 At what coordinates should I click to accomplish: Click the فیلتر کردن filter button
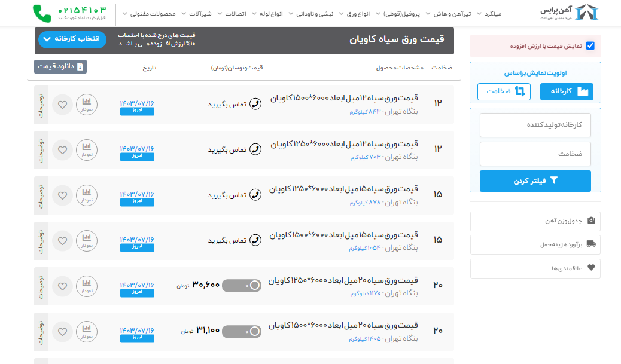tap(535, 181)
